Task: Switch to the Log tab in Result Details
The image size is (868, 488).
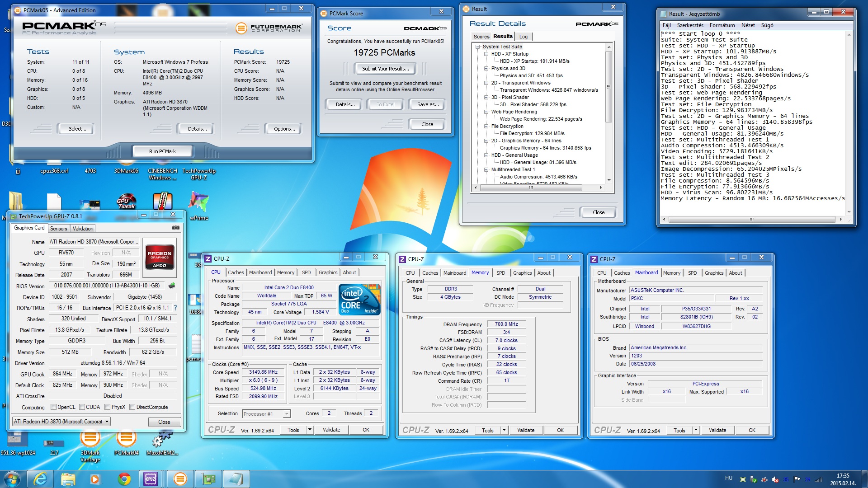Action: pos(523,37)
